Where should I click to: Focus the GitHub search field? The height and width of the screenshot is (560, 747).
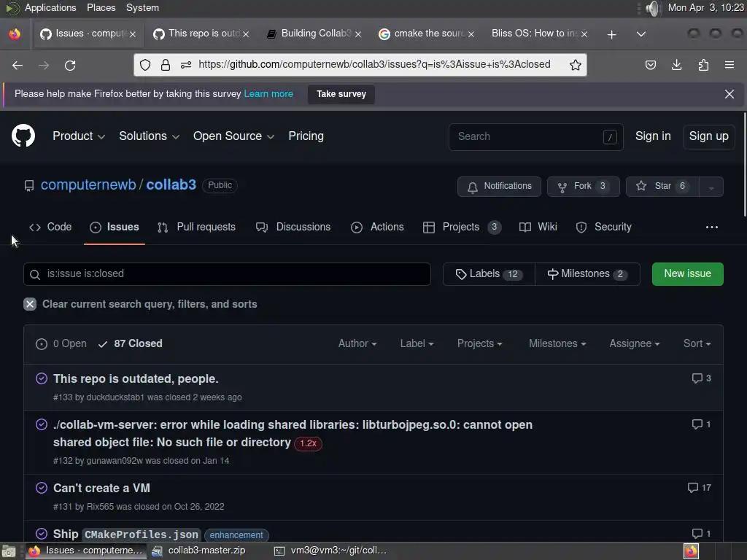536,136
